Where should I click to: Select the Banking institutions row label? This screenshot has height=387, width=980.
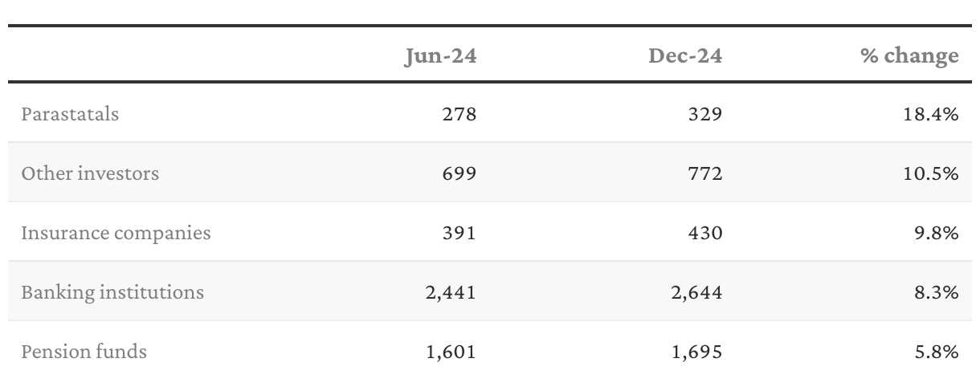click(112, 292)
